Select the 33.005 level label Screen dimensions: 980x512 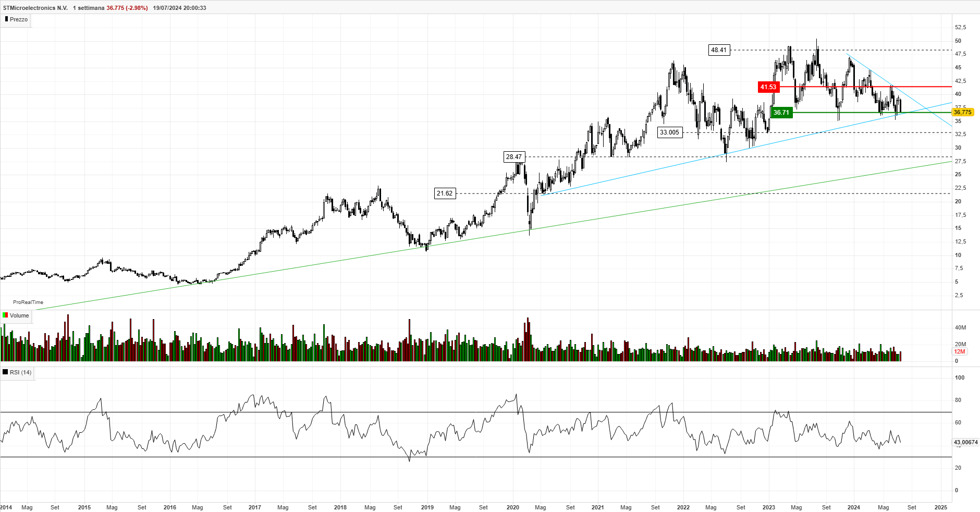click(670, 132)
